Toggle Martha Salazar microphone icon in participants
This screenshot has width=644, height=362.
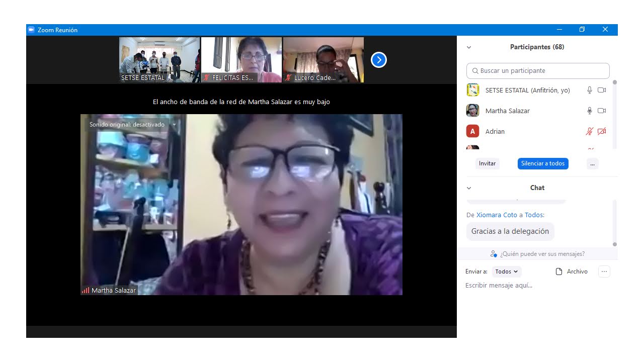(x=590, y=111)
